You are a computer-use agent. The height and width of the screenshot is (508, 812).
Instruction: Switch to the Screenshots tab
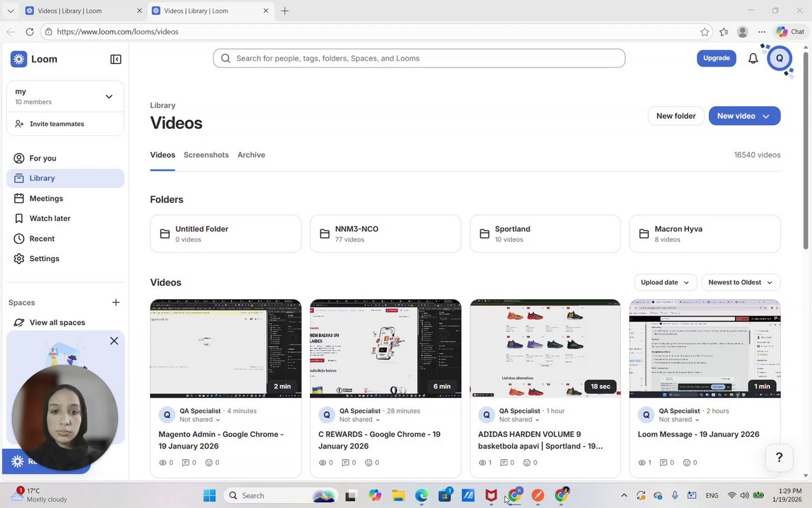pos(206,155)
